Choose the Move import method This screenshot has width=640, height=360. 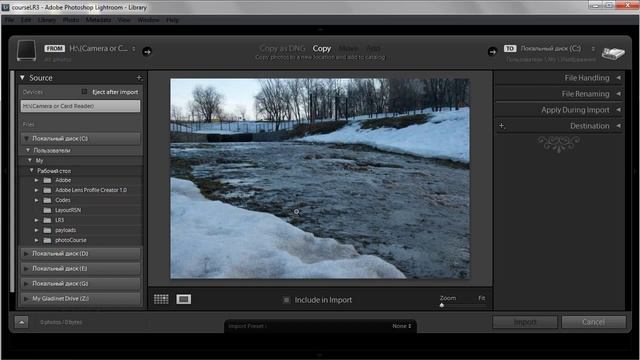coord(349,48)
